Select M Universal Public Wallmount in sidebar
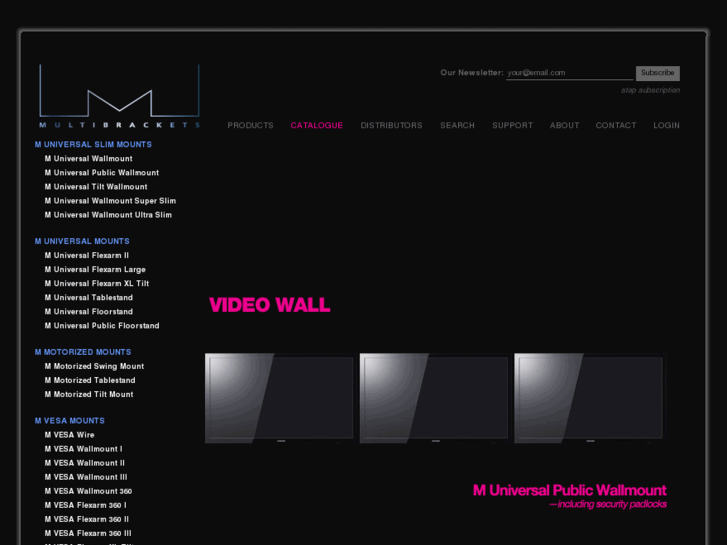Screen dimensions: 727x545 102,173
